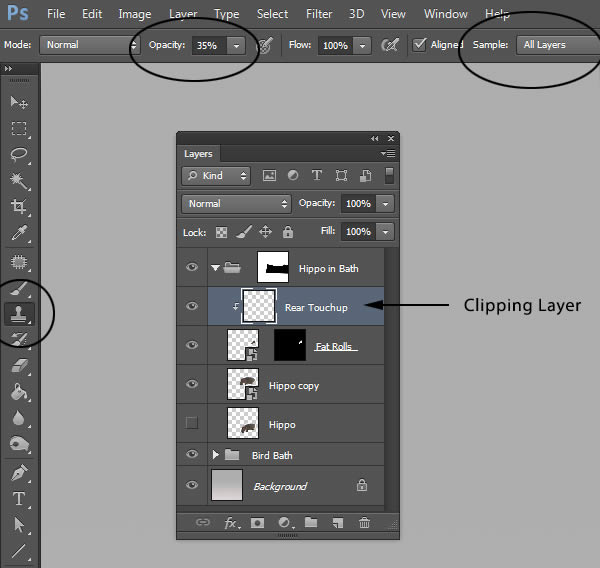Expand the Bird Bath group
The height and width of the screenshot is (568, 600).
click(216, 454)
